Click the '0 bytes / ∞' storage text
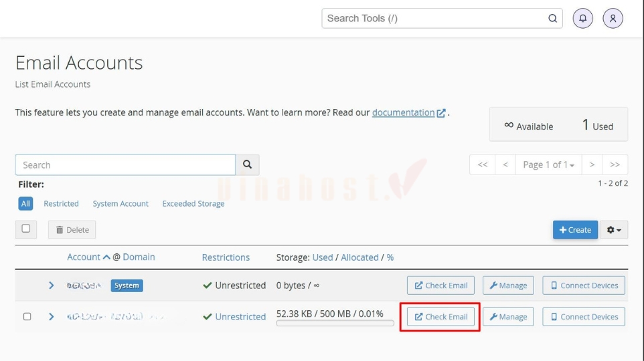Viewport: 644px width, 361px height. tap(298, 285)
